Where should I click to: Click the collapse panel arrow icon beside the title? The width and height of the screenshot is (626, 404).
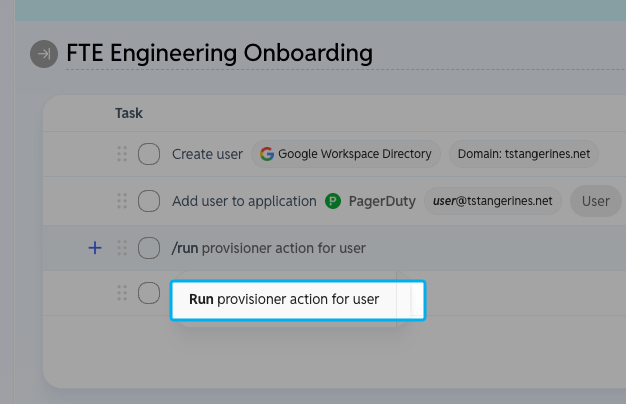44,54
